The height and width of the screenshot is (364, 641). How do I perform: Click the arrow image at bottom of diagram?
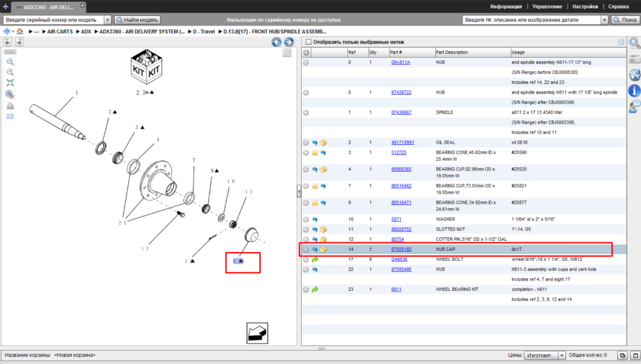pyautogui.click(x=257, y=333)
